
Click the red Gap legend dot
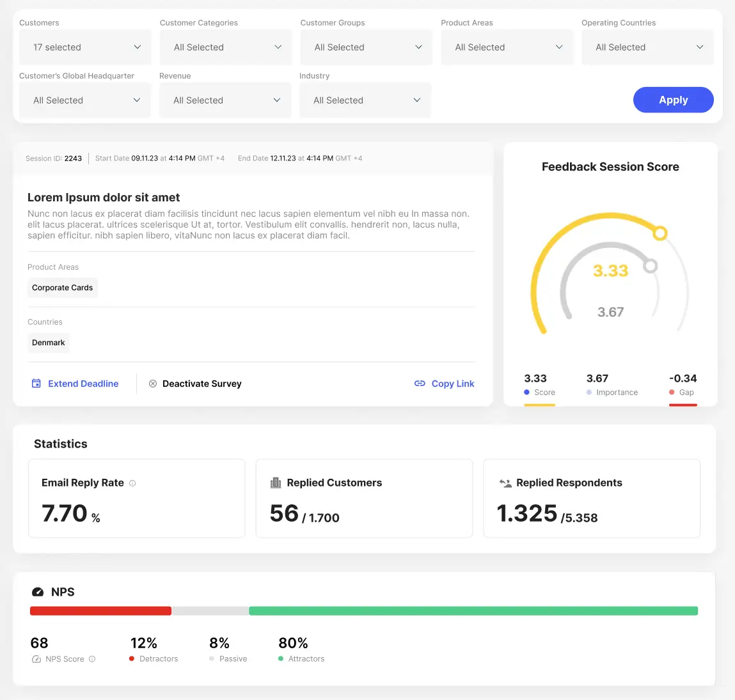pyautogui.click(x=672, y=392)
